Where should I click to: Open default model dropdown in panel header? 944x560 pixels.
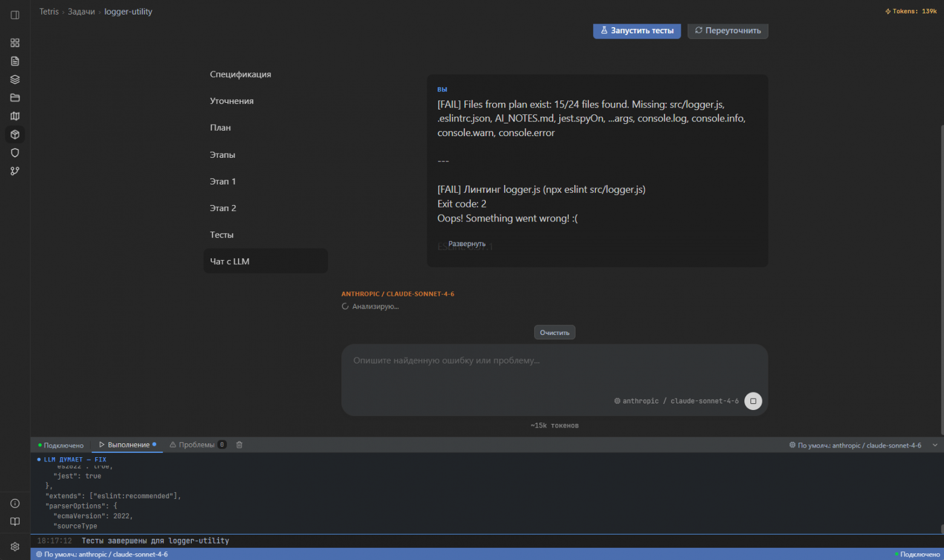[x=856, y=445]
